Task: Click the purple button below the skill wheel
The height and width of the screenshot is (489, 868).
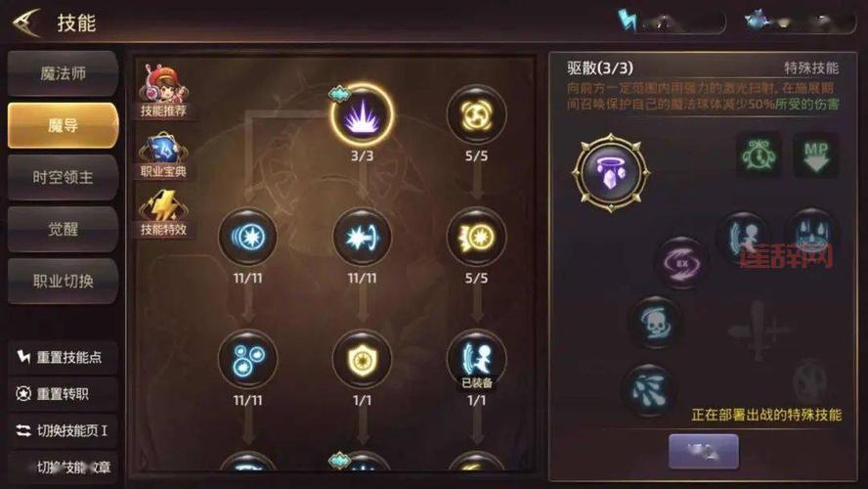Action: [x=704, y=451]
